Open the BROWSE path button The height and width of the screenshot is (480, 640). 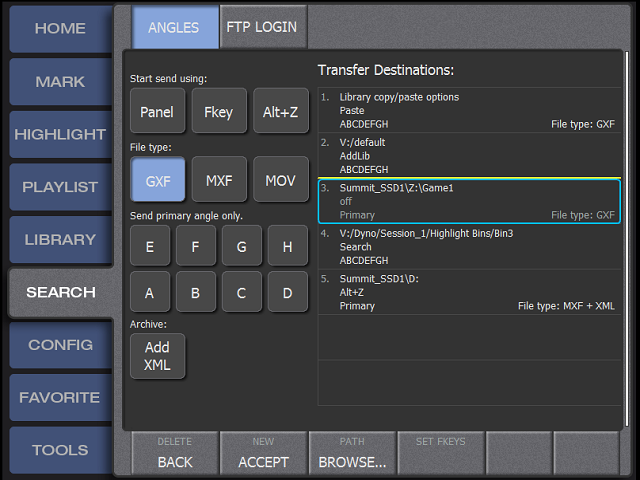pos(352,453)
